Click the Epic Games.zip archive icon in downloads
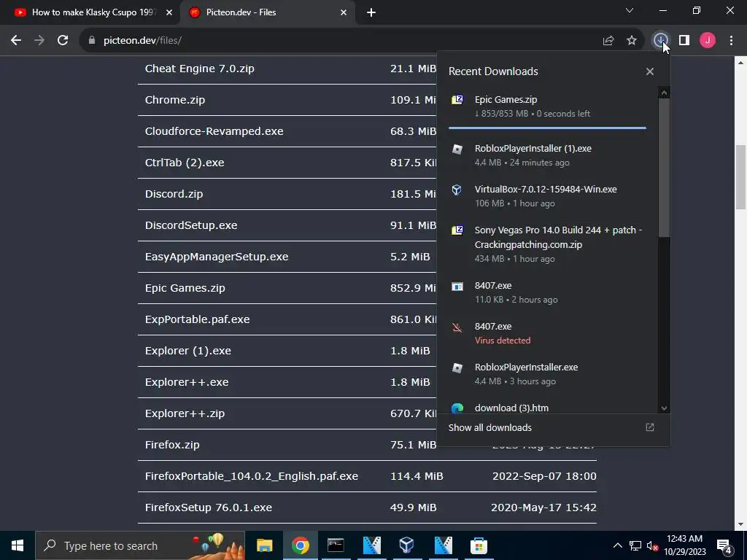The image size is (747, 560). 457,99
